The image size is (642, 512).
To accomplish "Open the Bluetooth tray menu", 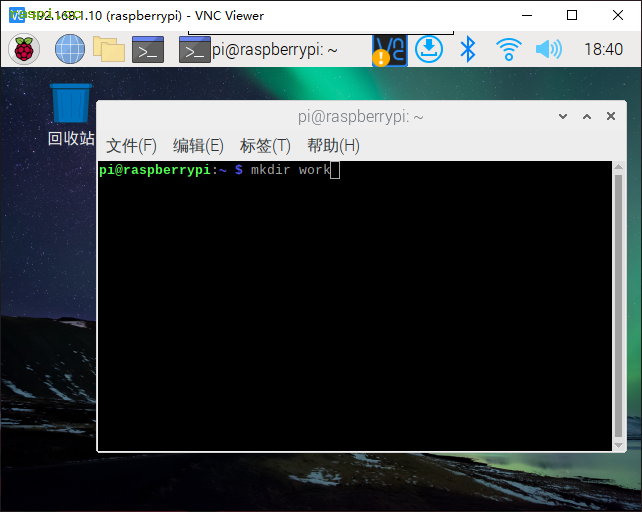I will (x=467, y=49).
